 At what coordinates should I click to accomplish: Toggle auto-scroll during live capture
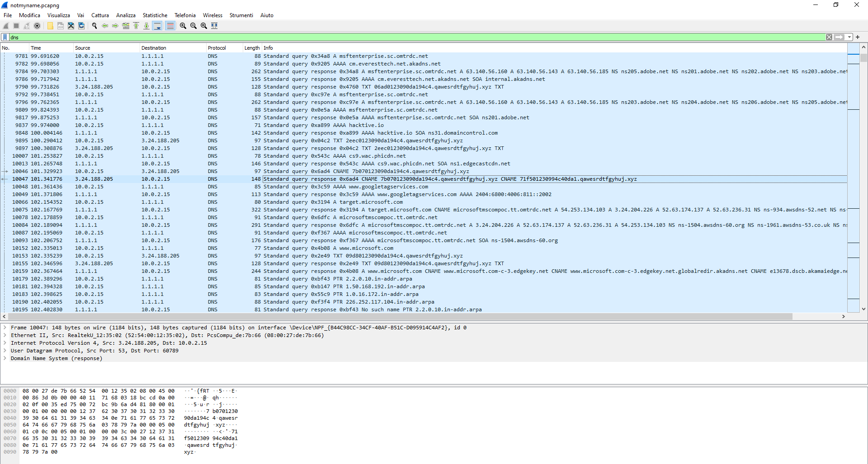[x=157, y=26]
